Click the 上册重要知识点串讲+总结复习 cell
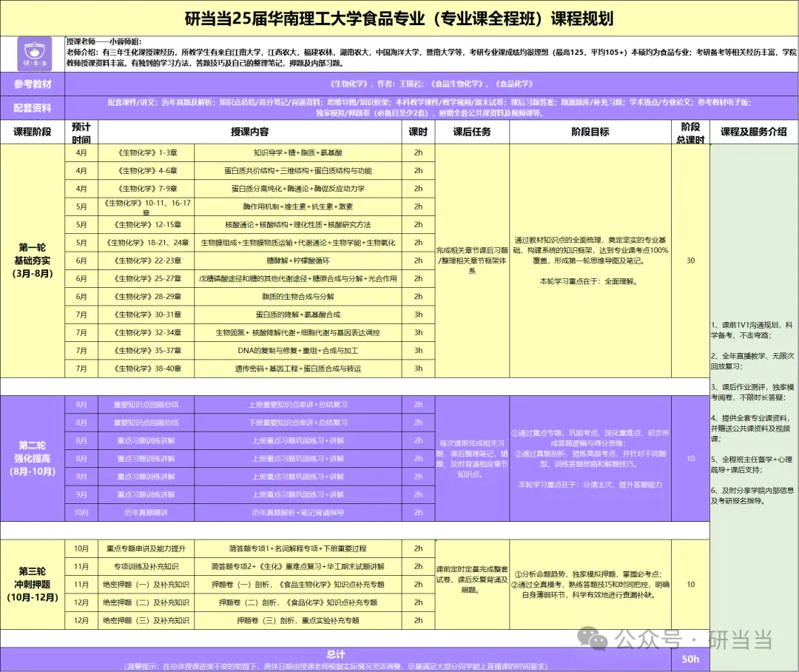Image resolution: width=799 pixels, height=672 pixels. click(298, 405)
